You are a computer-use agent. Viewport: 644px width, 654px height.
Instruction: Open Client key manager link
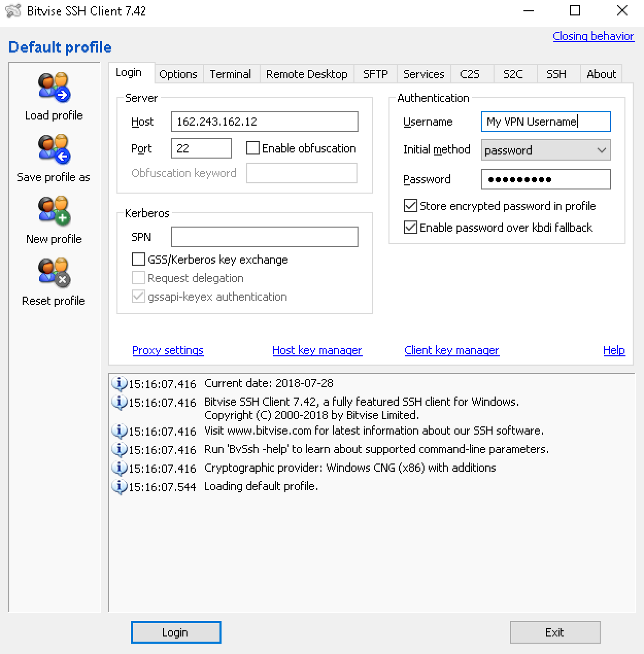(x=452, y=350)
